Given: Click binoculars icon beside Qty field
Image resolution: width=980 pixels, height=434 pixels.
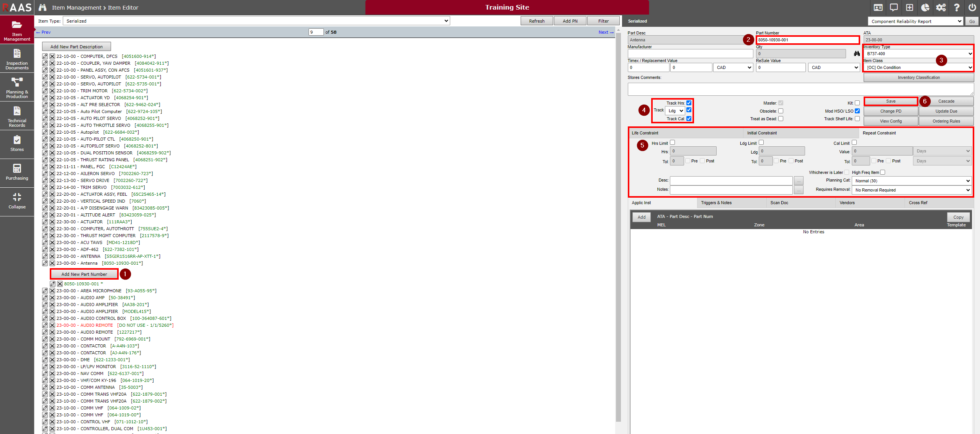Looking at the screenshot, I should point(856,54).
